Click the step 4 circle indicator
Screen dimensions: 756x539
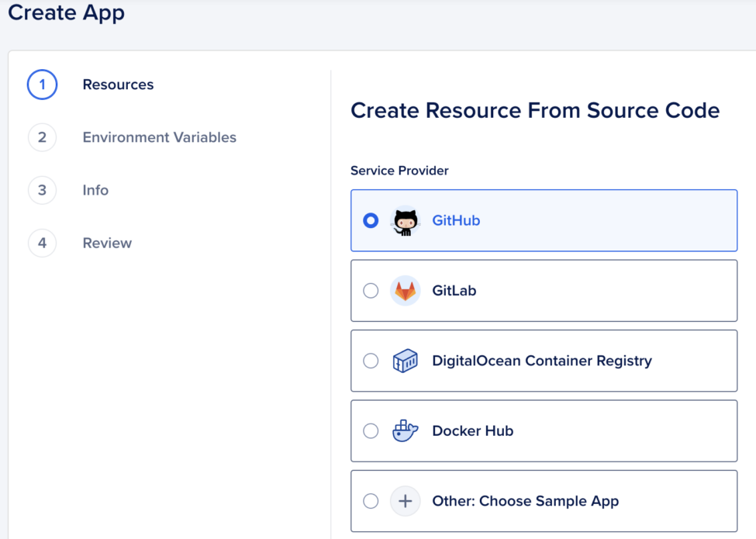42,243
